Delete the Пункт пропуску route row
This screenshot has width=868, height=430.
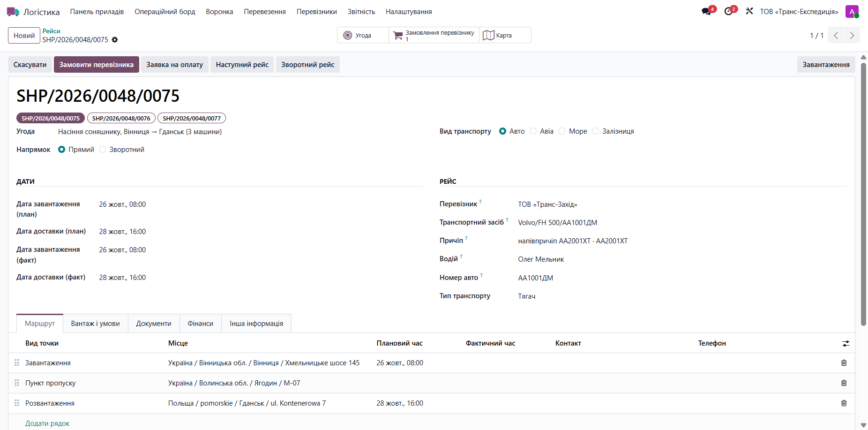pos(844,383)
